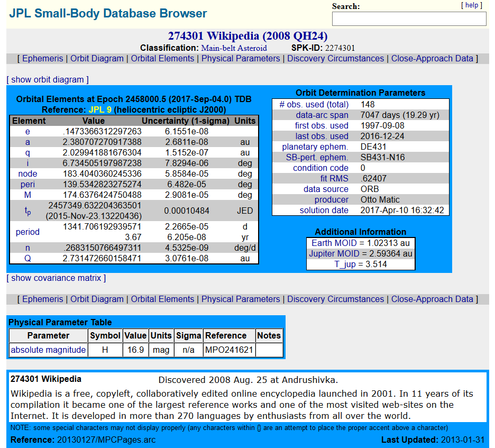Select the 2017-Apr-10 16:32:42 solution date
Viewport: 495px width, 448px height.
tap(402, 211)
